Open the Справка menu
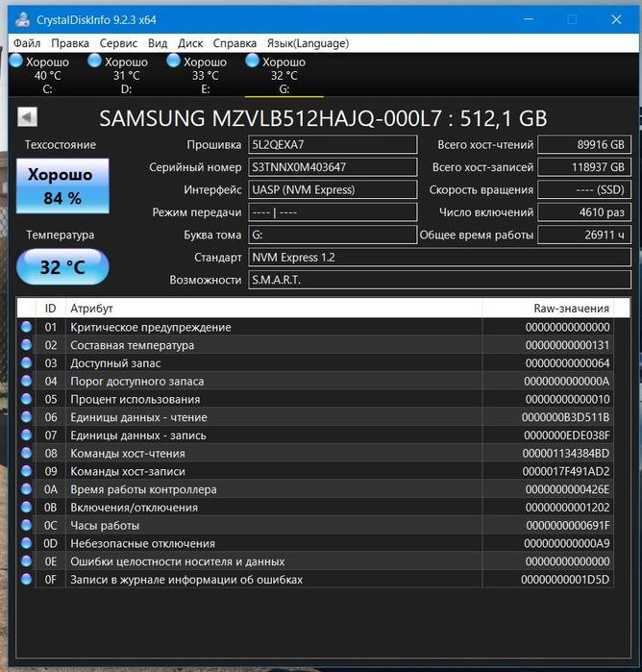The image size is (642, 672). pos(235,43)
